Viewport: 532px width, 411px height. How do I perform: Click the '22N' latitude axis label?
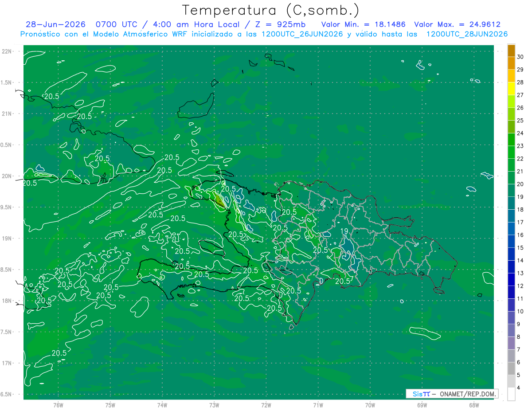click(7, 51)
